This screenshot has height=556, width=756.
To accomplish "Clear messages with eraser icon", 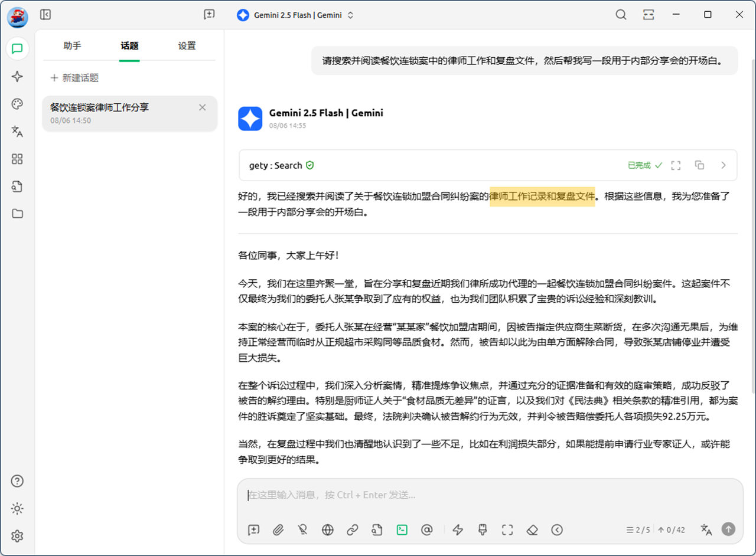I will tap(532, 530).
